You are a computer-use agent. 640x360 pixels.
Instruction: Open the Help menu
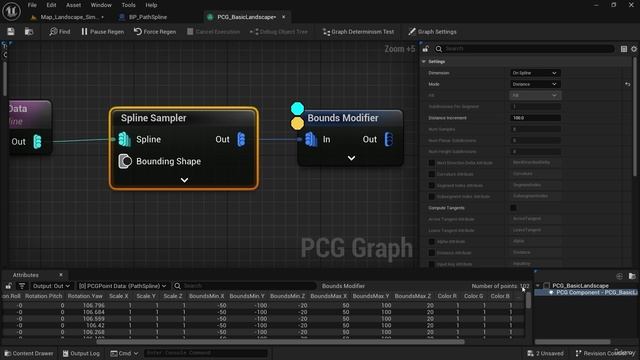151,5
